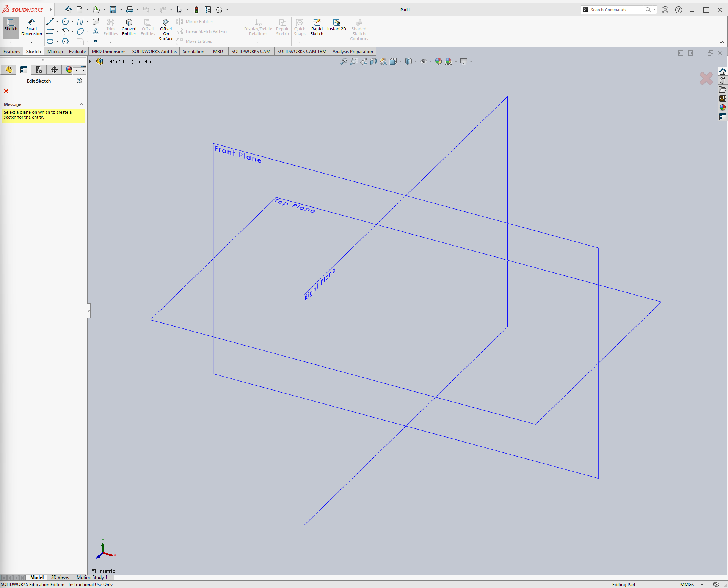Select the Offset Entities tool
Screen dimensions: 728x588
coord(148,28)
